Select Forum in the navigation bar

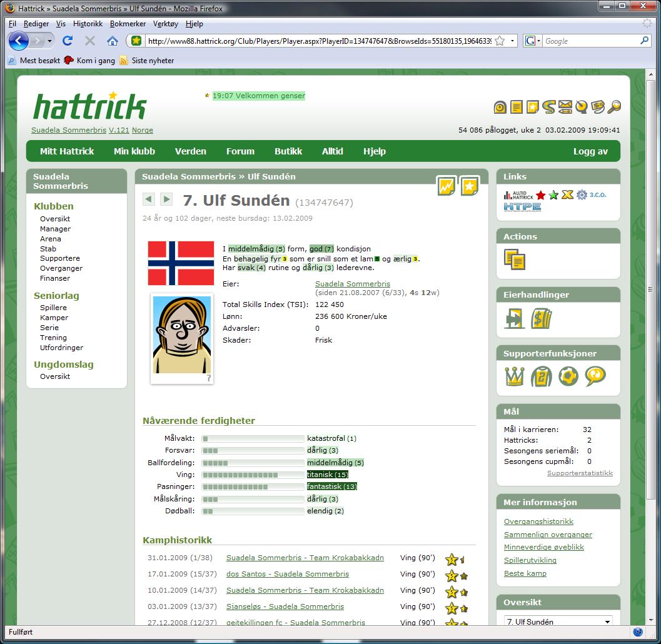(x=240, y=151)
